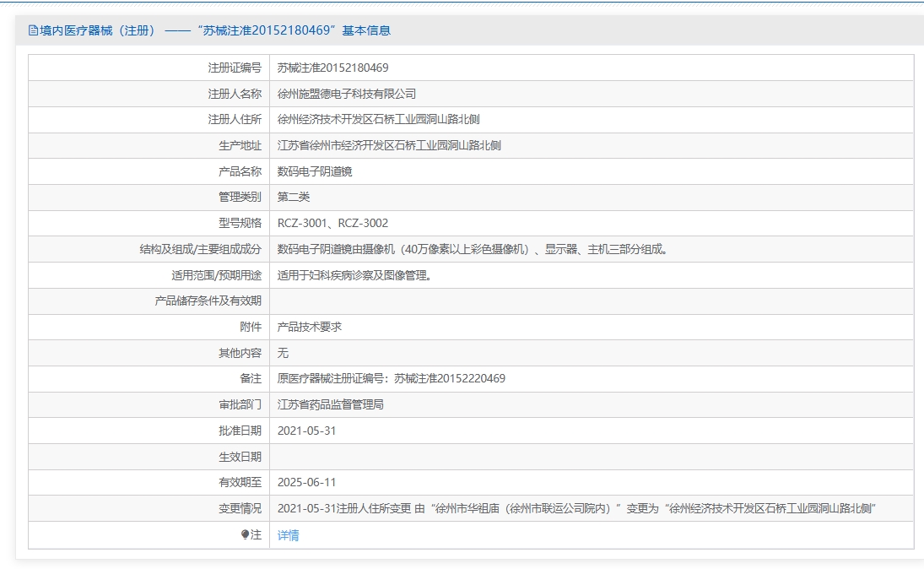Viewport: 924px width, 569px height.
Task: Click the 其他内容 row label
Action: tap(240, 353)
